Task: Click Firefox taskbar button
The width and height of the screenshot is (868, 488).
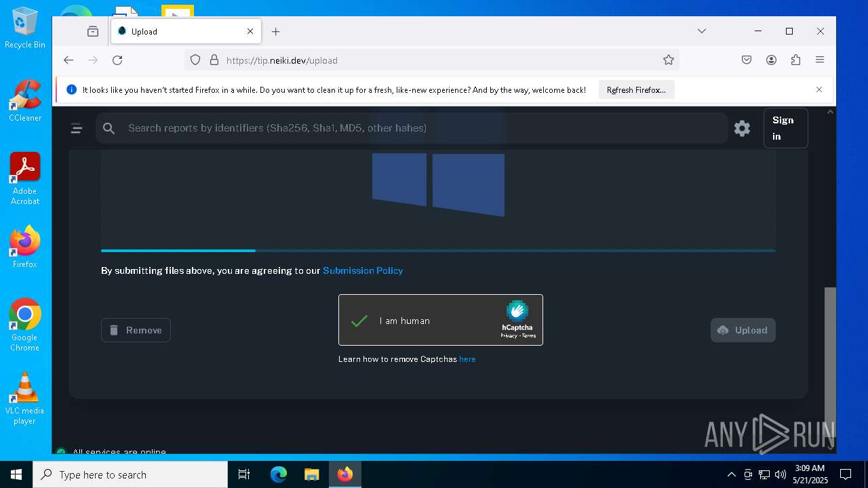Action: coord(345,474)
